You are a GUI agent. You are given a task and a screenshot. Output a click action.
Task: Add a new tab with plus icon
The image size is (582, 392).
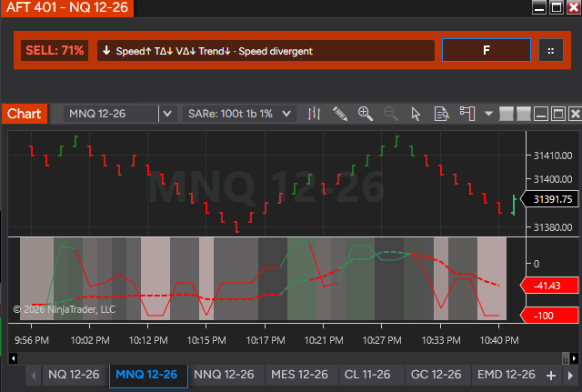tap(551, 376)
